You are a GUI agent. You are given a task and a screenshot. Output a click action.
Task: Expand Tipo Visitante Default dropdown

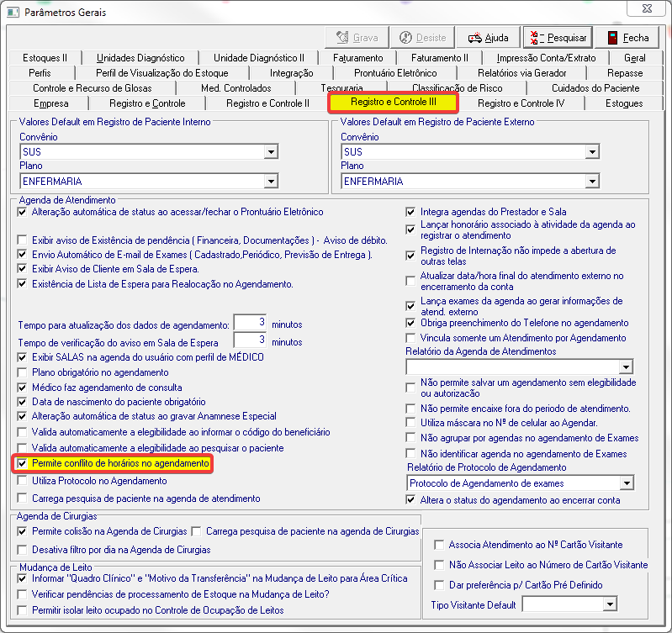tap(610, 604)
